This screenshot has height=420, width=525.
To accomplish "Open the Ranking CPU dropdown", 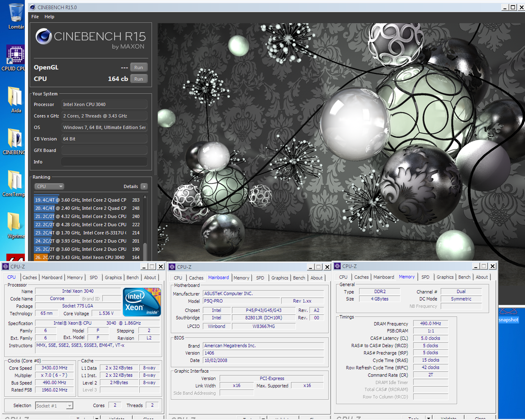I will click(x=49, y=186).
